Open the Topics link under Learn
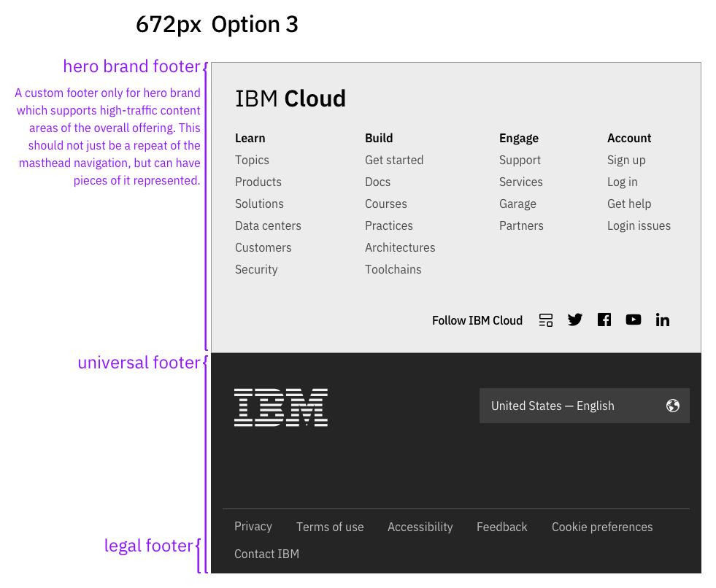Image resolution: width=716 pixels, height=588 pixels. (252, 160)
